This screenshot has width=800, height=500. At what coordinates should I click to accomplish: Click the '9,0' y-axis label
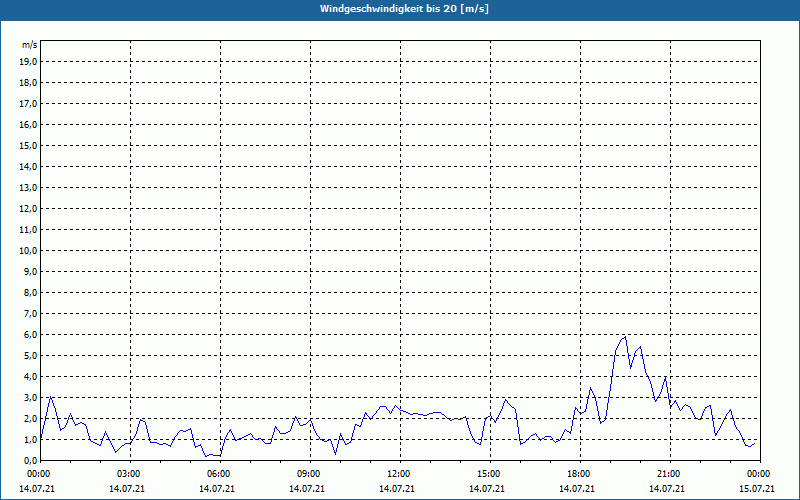[x=30, y=271]
